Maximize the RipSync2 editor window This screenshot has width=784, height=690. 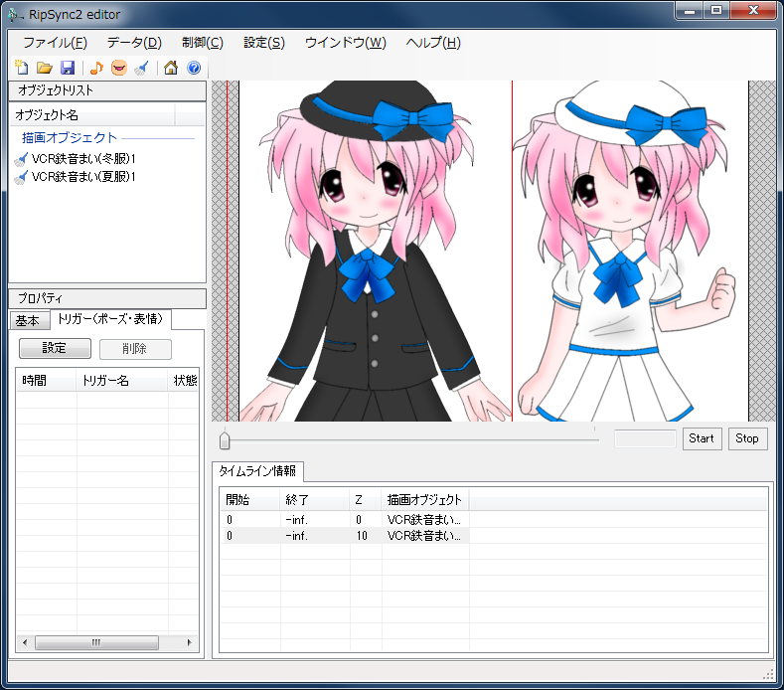pos(716,11)
